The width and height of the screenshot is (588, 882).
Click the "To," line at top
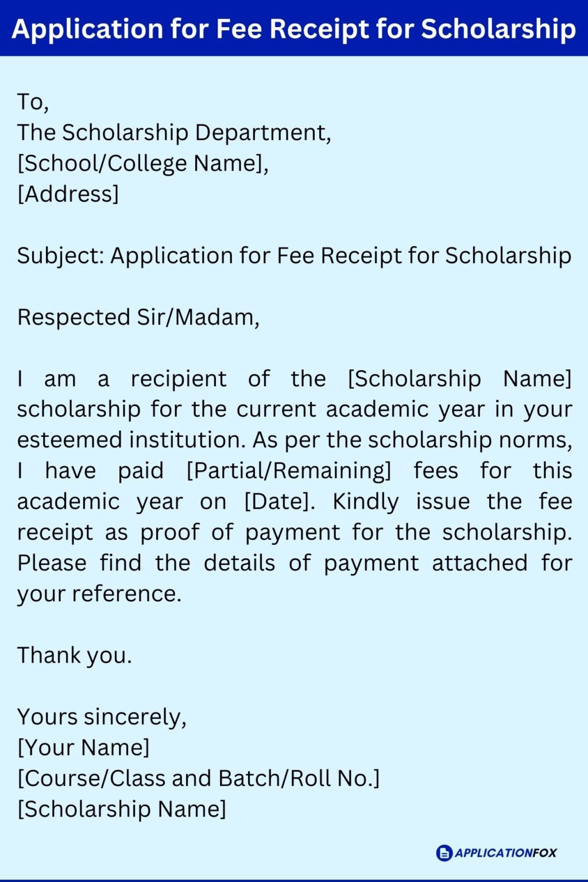click(33, 102)
